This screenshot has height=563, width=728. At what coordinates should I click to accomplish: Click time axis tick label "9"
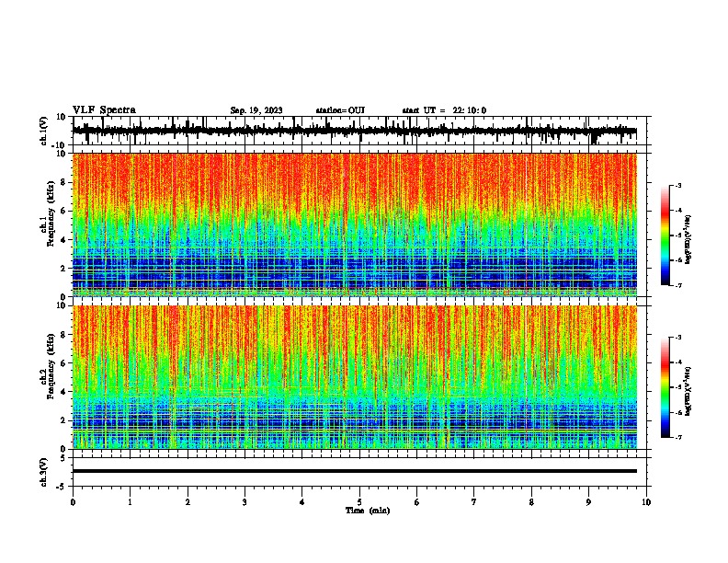[588, 502]
